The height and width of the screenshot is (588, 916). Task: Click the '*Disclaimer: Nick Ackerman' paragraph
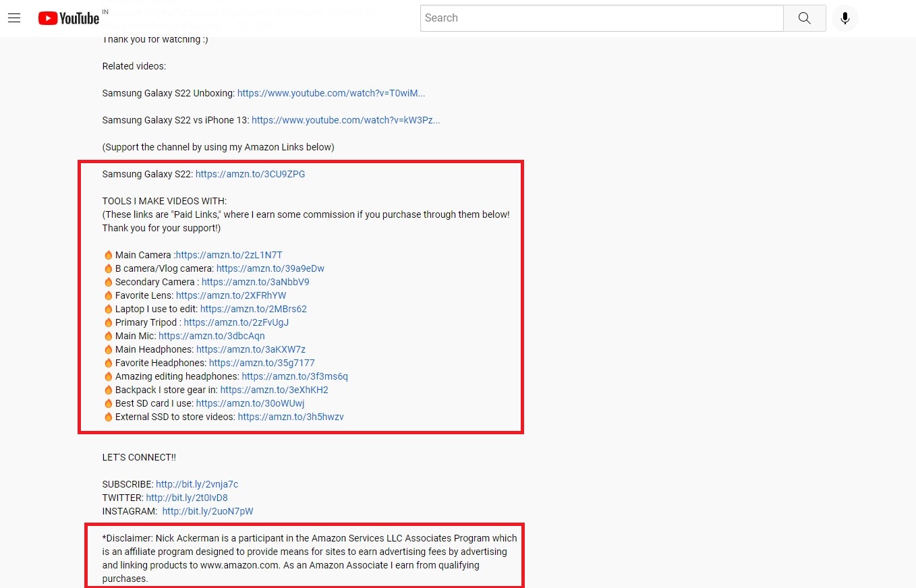pos(310,558)
